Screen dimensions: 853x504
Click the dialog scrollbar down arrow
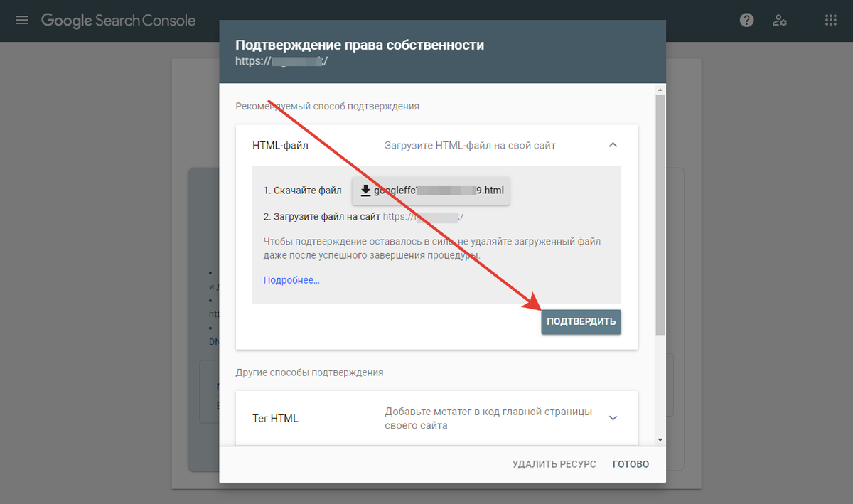pos(660,440)
